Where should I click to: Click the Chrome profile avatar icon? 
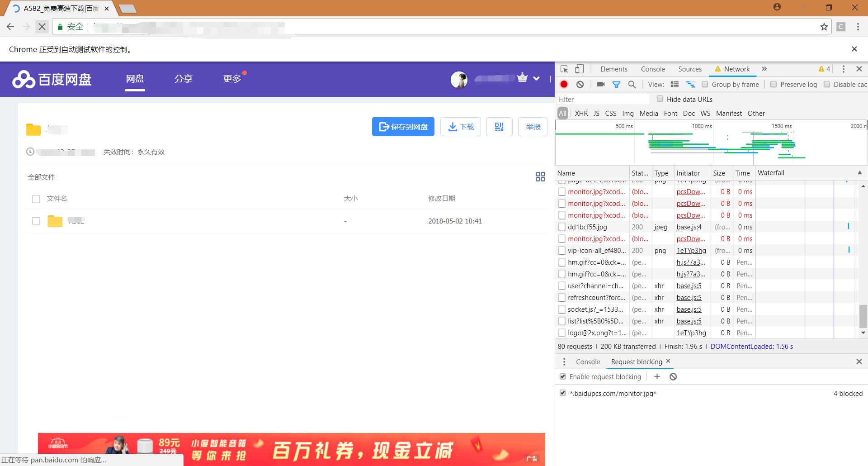point(777,7)
